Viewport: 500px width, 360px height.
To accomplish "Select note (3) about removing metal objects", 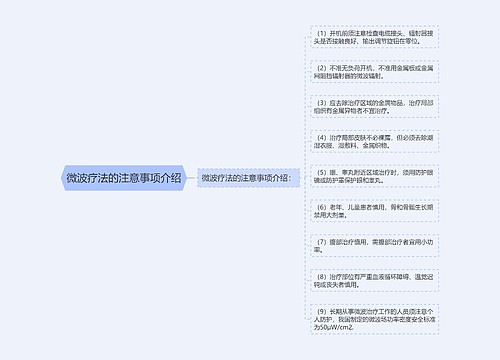I will point(375,107).
